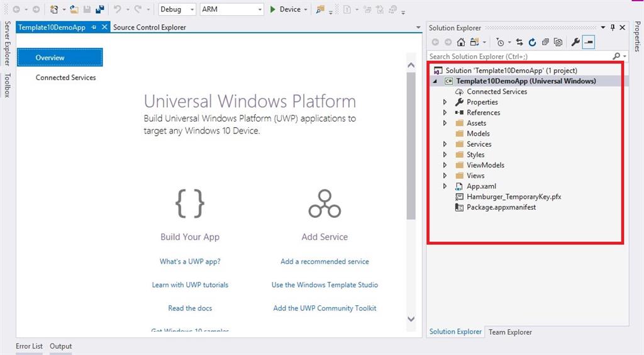The image size is (644, 355).
Task: Expand the Styles folder
Action: [x=445, y=154]
